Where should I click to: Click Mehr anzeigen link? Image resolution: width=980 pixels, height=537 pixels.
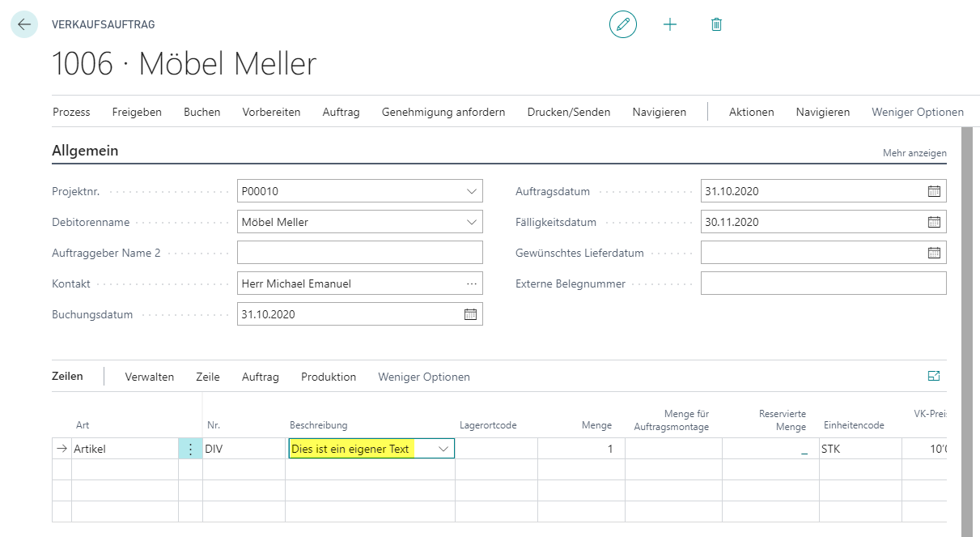point(914,153)
